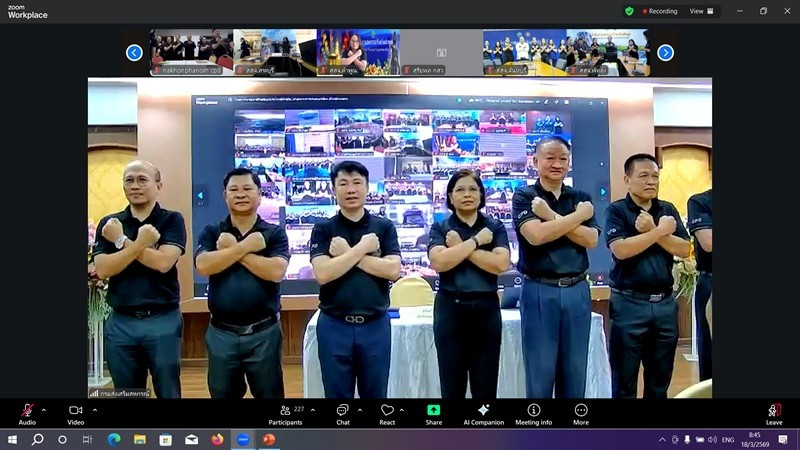
Task: Show Meeting info
Action: tap(533, 411)
